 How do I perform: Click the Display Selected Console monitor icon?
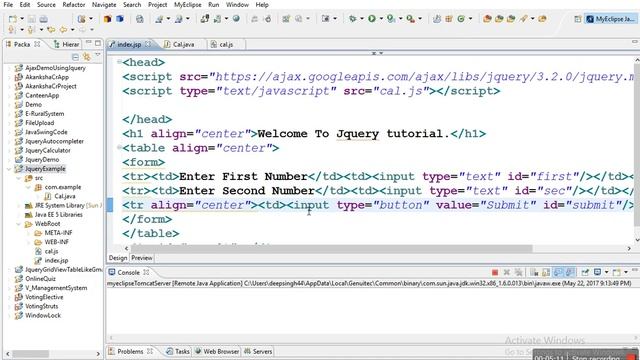[598, 272]
